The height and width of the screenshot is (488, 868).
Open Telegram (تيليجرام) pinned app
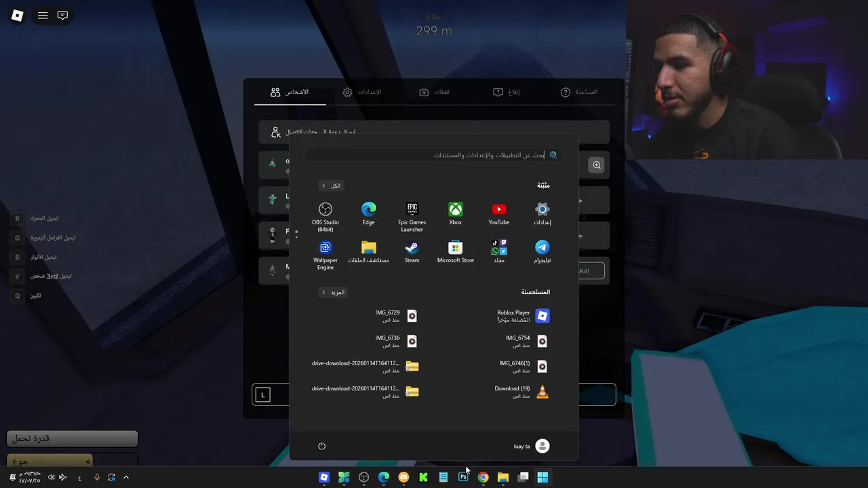tap(542, 252)
